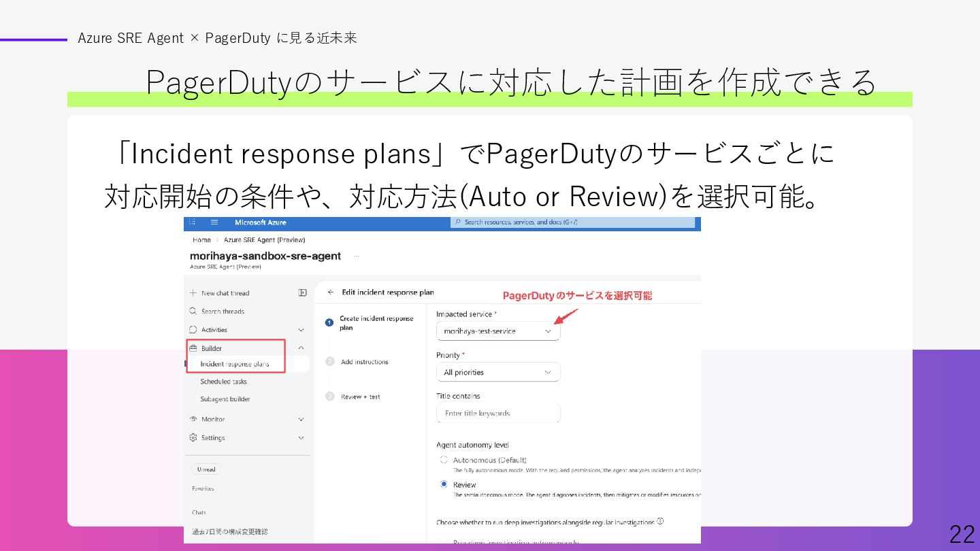Open Incident response plans
980x551 pixels.
235,365
